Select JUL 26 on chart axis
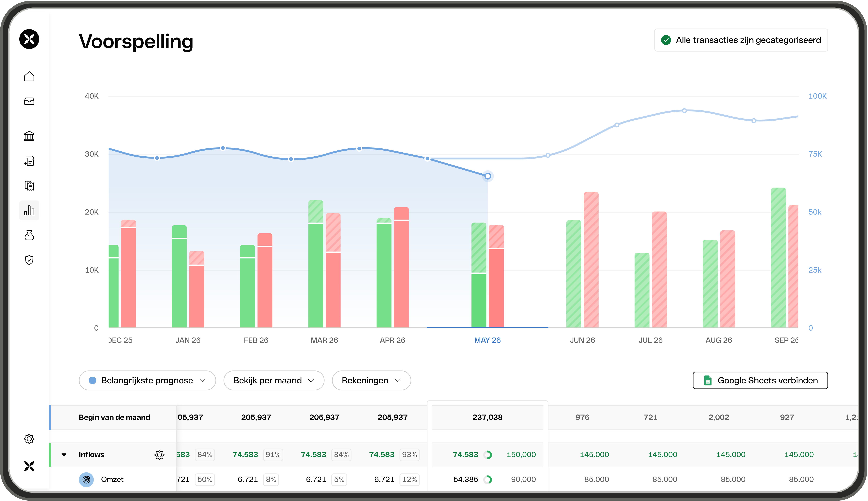 click(650, 340)
